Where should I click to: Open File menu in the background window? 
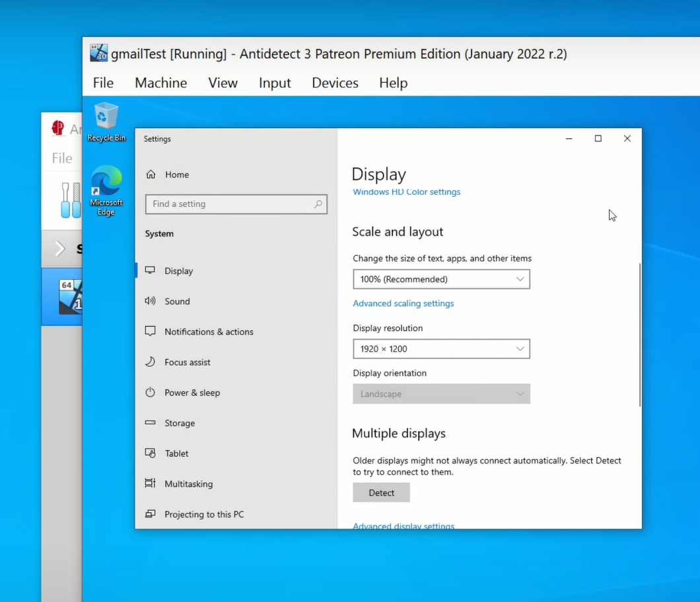(x=61, y=158)
